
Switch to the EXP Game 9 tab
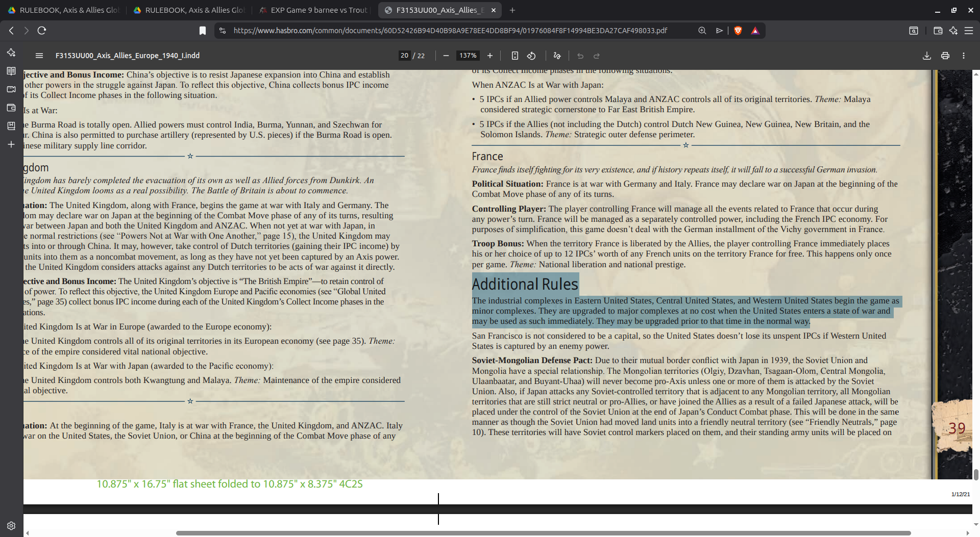tap(313, 10)
